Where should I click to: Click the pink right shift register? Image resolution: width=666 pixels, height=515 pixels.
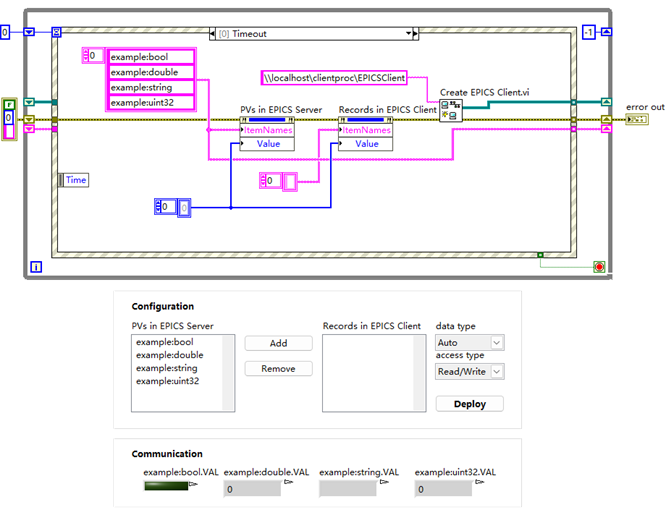click(607, 129)
